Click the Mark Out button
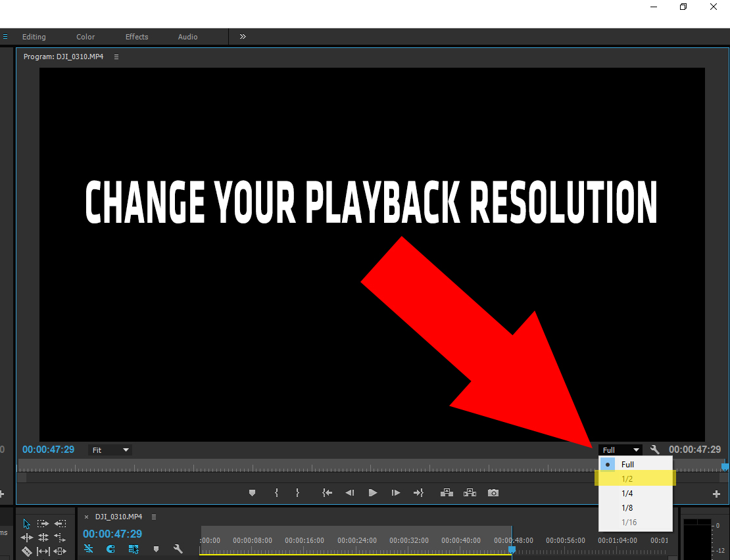Viewport: 730px width, 560px height. click(x=297, y=492)
